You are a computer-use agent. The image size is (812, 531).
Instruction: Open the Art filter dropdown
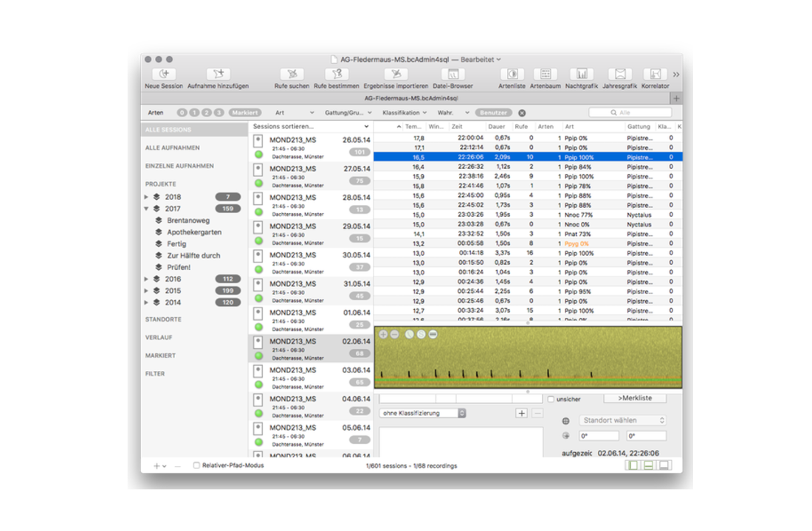coord(294,113)
